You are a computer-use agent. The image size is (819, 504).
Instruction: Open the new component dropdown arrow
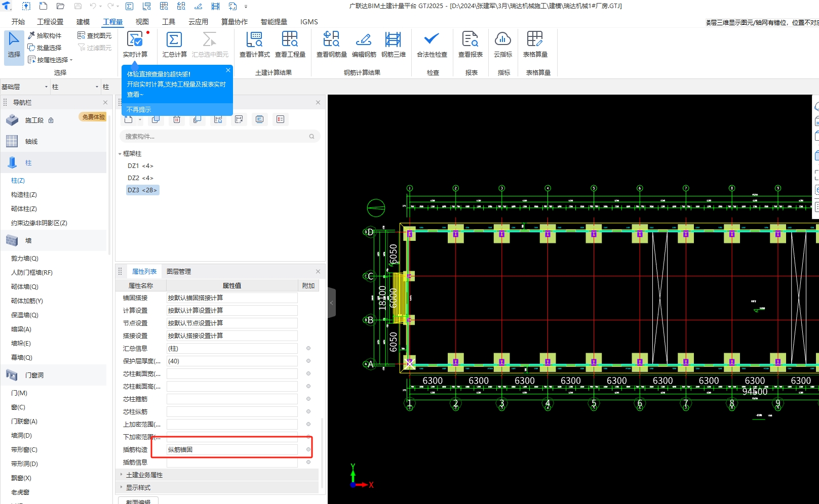(140, 120)
